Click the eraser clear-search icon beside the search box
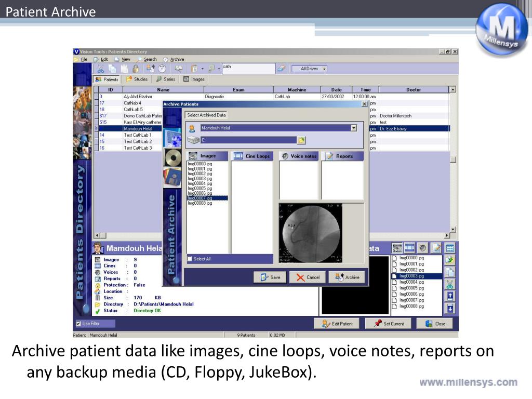532x399 pixels. pos(281,69)
